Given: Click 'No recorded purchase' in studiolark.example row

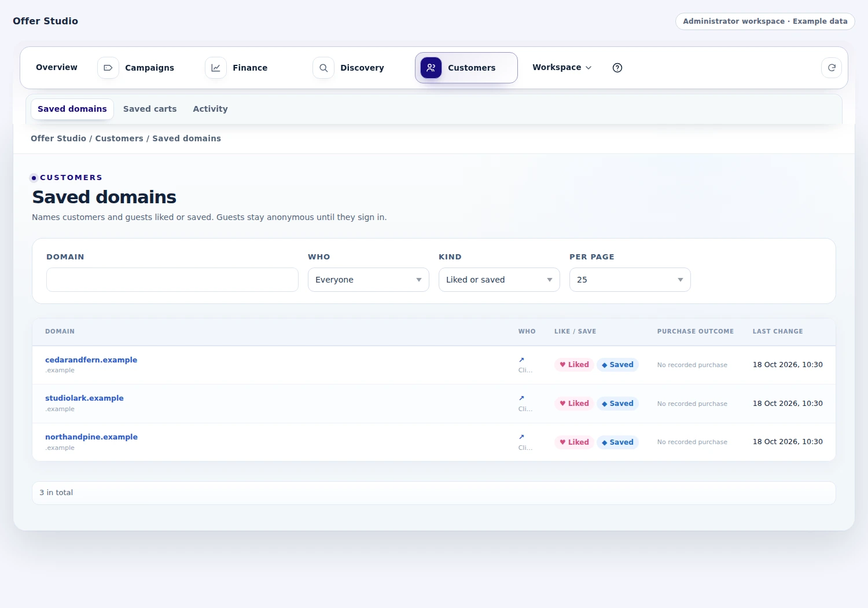Looking at the screenshot, I should tap(692, 404).
